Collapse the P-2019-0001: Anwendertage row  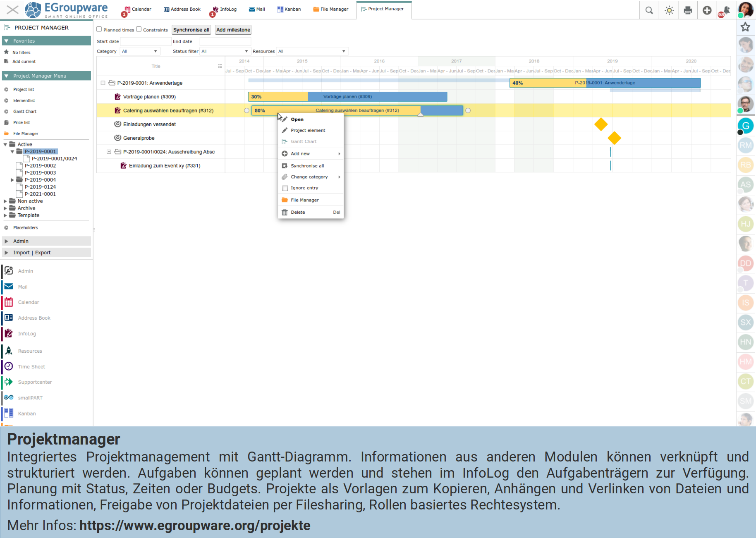(103, 83)
